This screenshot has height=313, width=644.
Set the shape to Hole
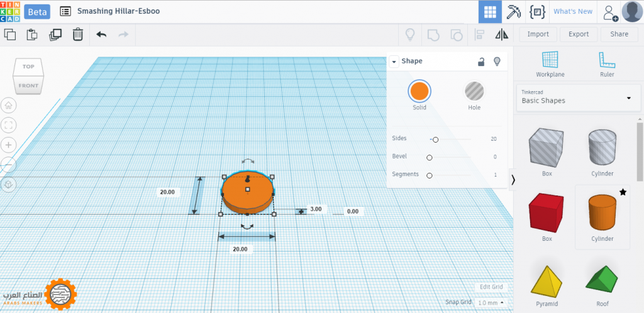tap(474, 91)
